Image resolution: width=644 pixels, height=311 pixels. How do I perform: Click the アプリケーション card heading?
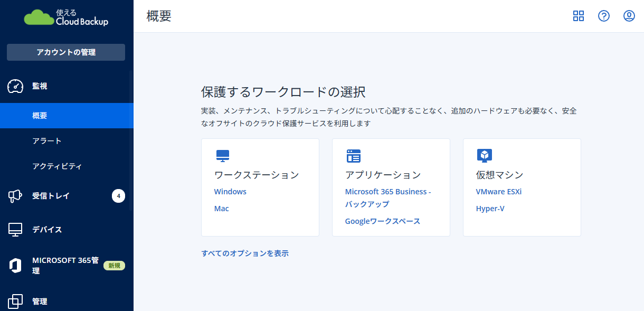[383, 175]
